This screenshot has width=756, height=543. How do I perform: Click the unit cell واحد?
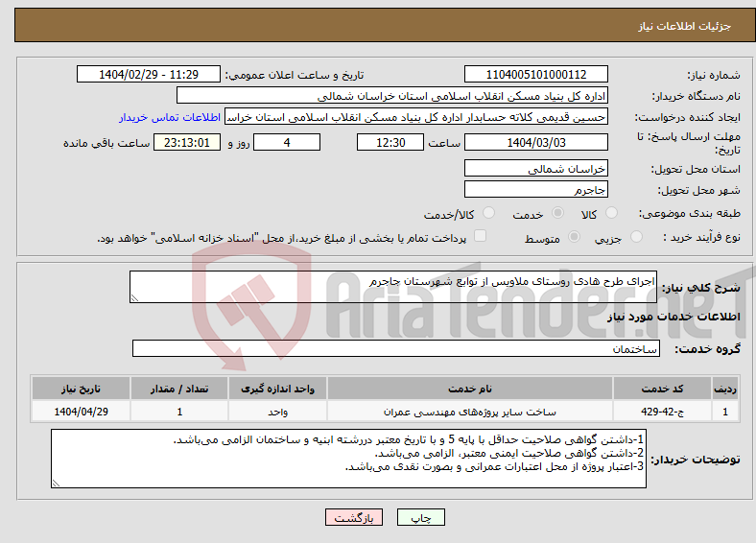tap(277, 412)
